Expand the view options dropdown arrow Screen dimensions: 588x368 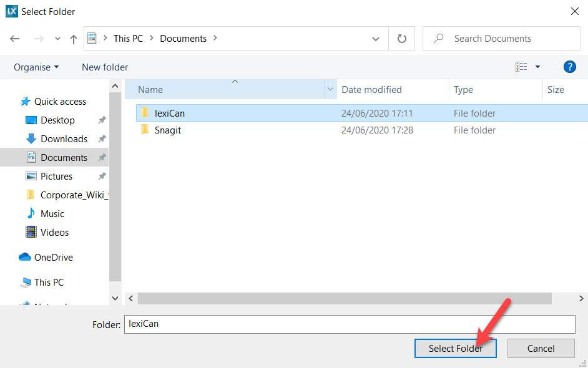[538, 67]
